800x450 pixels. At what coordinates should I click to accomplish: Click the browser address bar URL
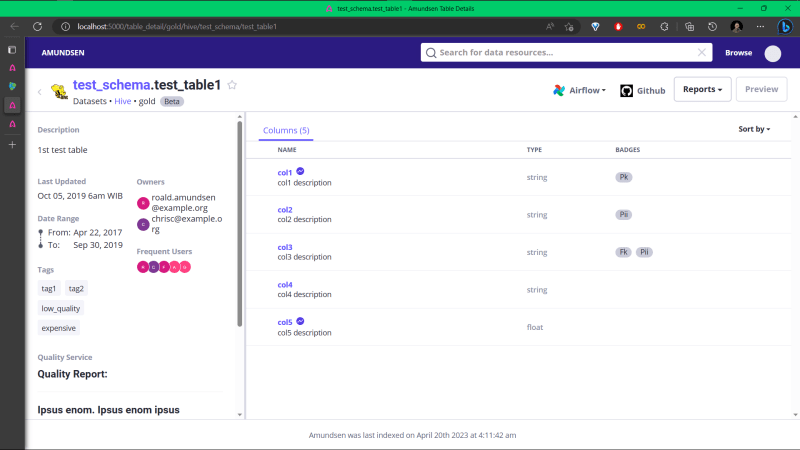[x=177, y=27]
